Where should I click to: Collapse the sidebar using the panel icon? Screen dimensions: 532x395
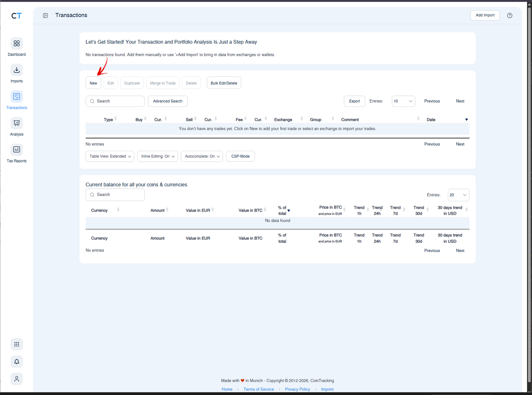coord(45,15)
